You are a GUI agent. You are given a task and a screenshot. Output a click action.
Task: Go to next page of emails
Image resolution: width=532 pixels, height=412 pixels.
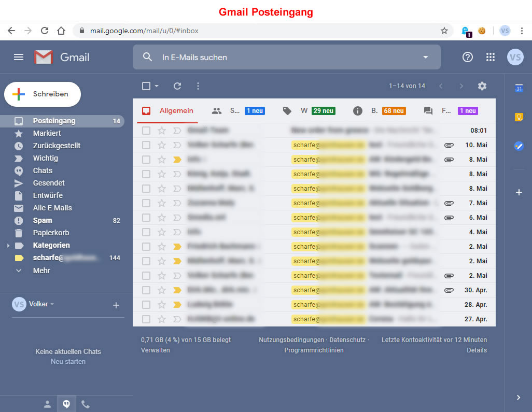point(461,86)
